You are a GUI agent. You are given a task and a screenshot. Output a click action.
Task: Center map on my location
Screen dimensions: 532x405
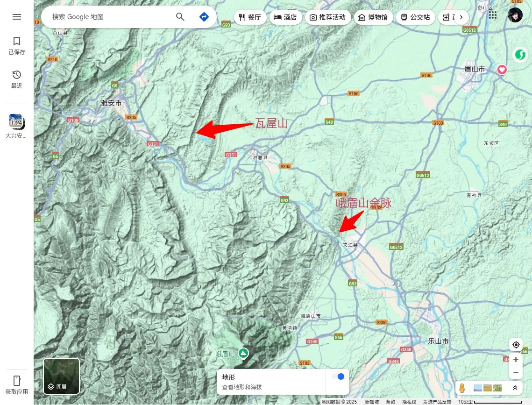point(516,345)
